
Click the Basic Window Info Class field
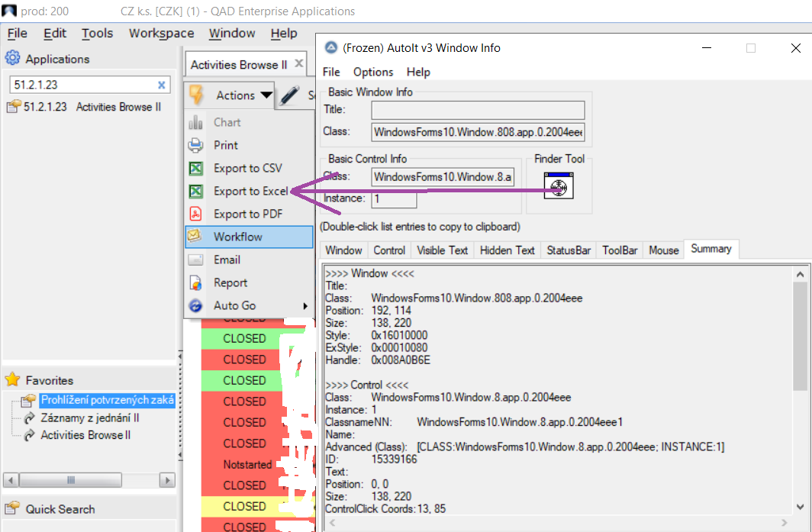click(x=478, y=132)
